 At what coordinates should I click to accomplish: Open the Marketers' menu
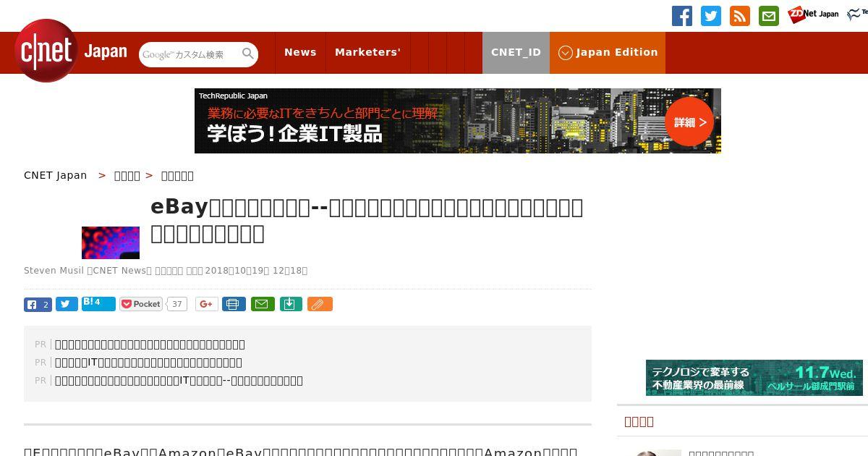click(367, 52)
